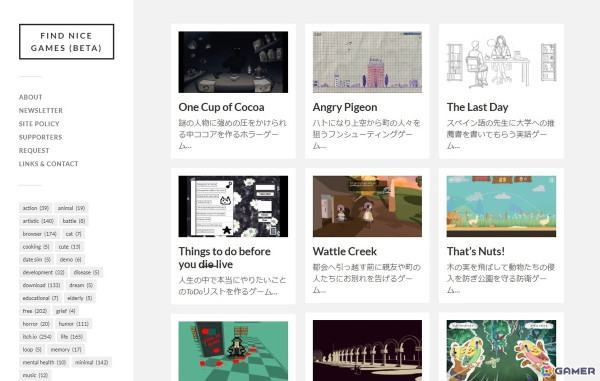Filter by the animal tag

point(71,208)
